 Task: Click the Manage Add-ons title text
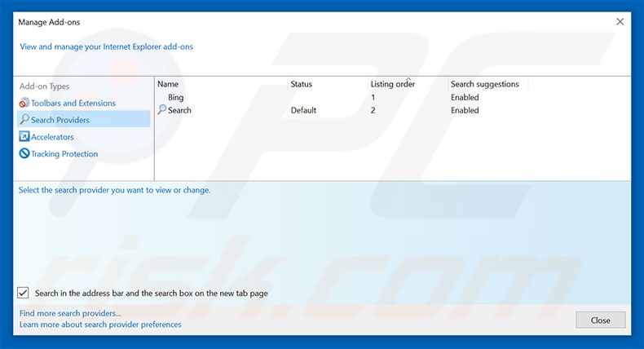(49, 22)
